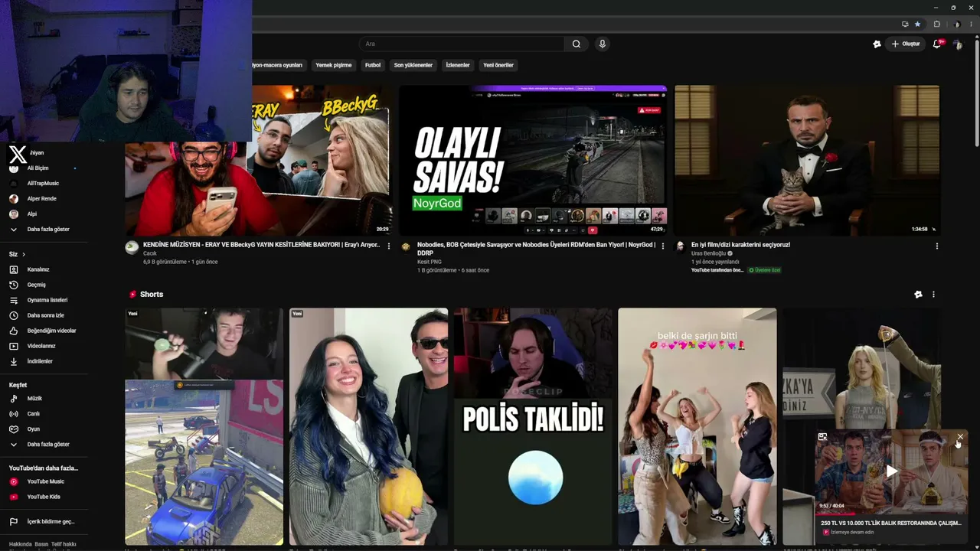Click the page vertical scrollbar
Image resolution: width=980 pixels, height=551 pixels.
pos(976,92)
